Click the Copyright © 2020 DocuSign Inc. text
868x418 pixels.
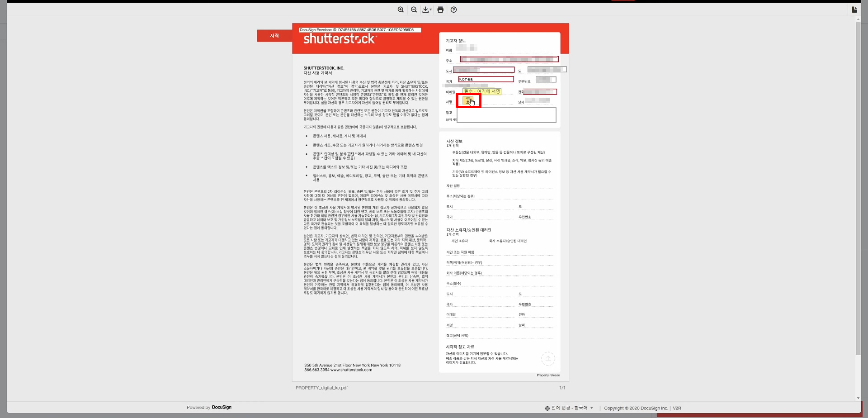tap(636, 408)
